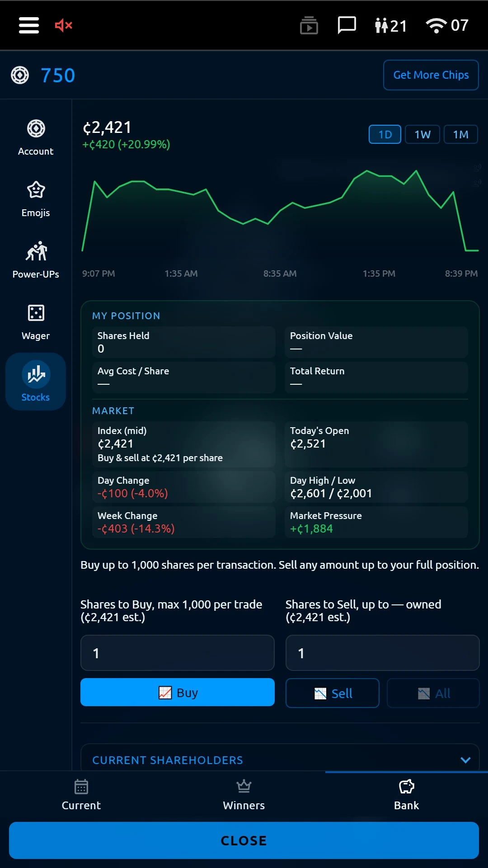Click the Shares Held value cell
This screenshot has height=868, width=488.
point(184,342)
